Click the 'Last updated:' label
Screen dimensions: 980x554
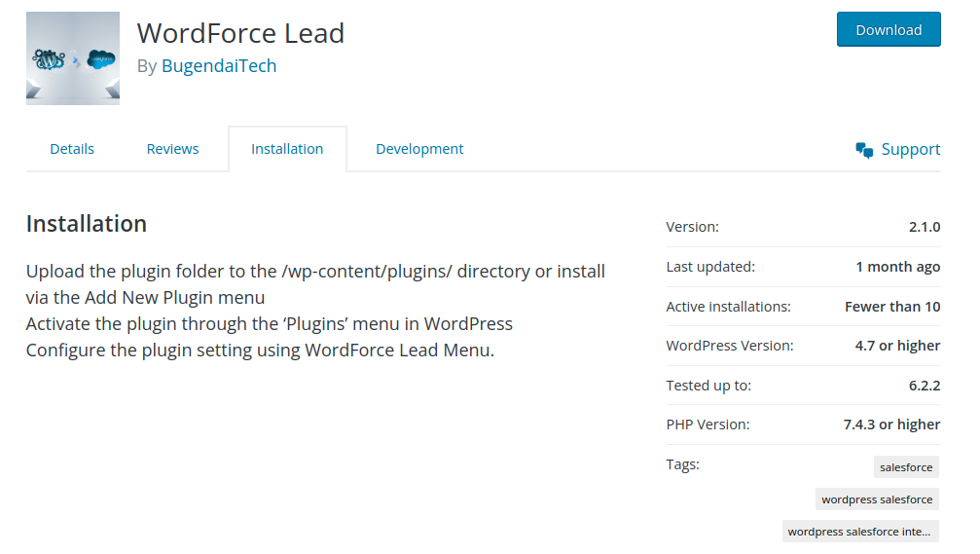coord(710,267)
